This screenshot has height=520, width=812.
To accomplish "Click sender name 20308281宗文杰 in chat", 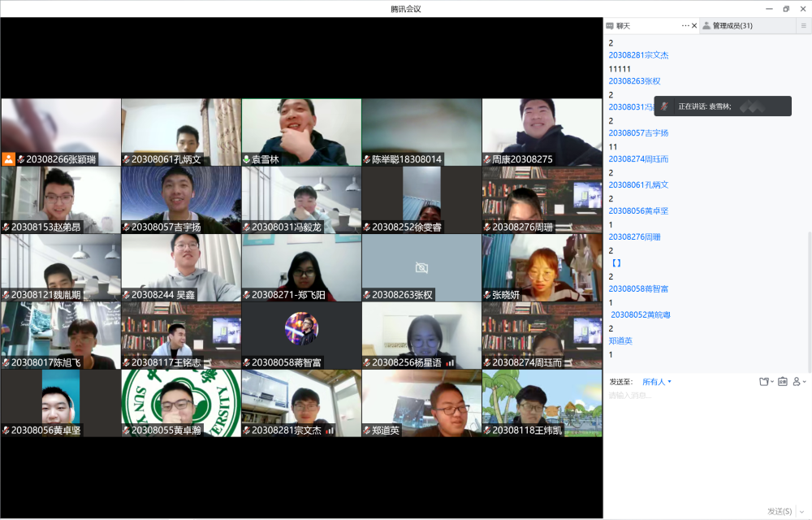I will (x=638, y=55).
